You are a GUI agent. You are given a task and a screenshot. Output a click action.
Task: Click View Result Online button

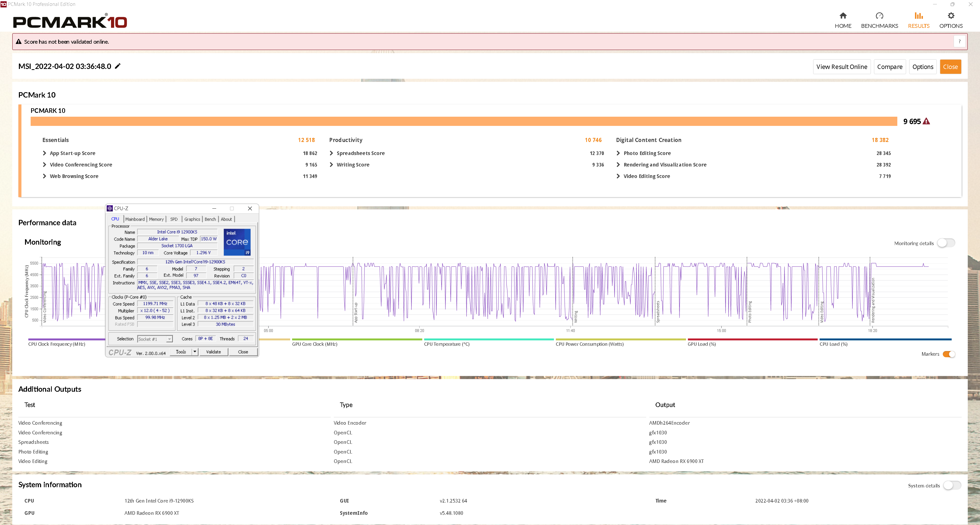click(x=841, y=67)
